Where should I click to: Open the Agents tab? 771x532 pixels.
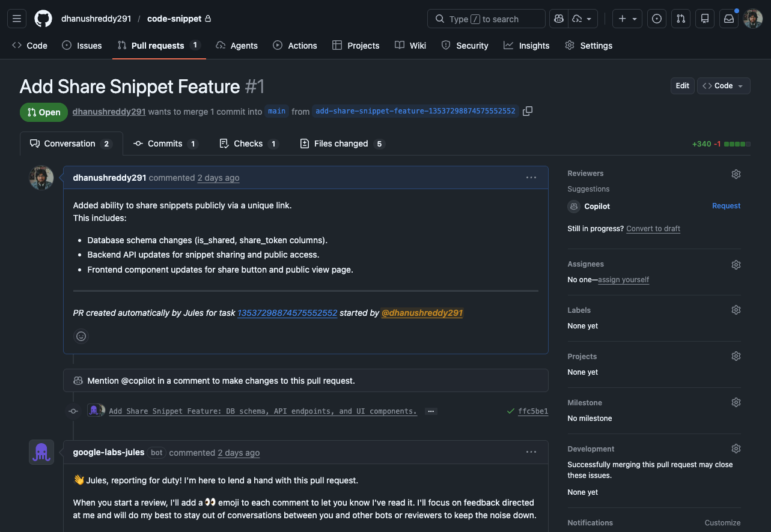click(x=237, y=46)
